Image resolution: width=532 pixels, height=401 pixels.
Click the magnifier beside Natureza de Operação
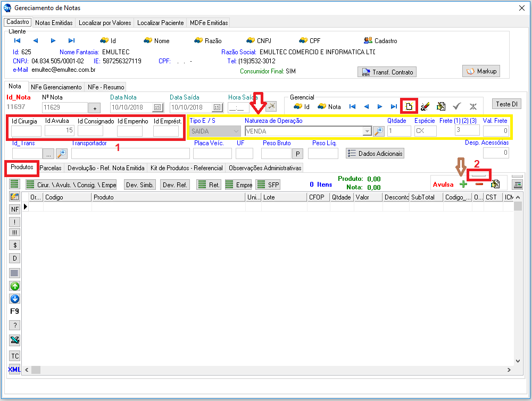click(x=378, y=131)
